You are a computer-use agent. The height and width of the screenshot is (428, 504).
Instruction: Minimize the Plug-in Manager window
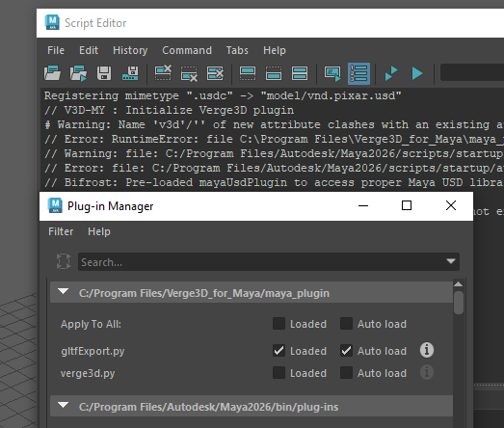(363, 205)
